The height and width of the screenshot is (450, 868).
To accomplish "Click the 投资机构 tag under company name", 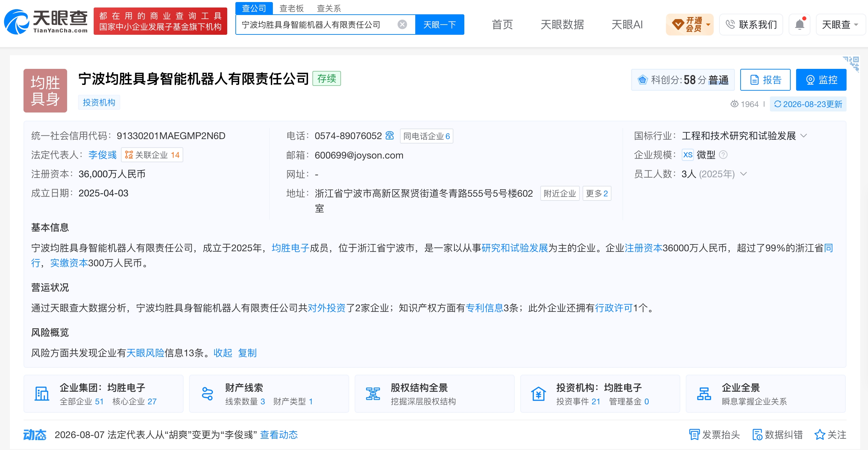I will (x=99, y=102).
